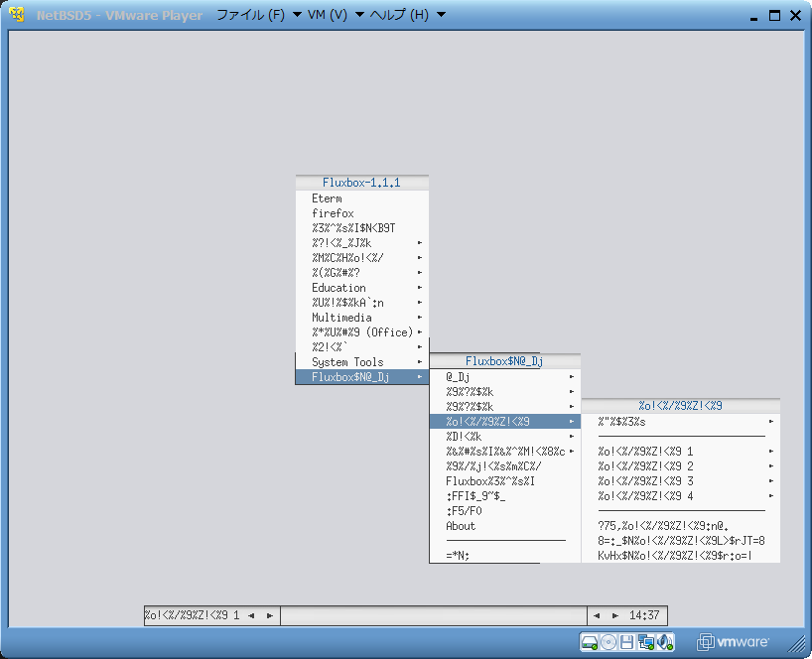Select the entry starting "KvHx$N"

click(x=681, y=556)
